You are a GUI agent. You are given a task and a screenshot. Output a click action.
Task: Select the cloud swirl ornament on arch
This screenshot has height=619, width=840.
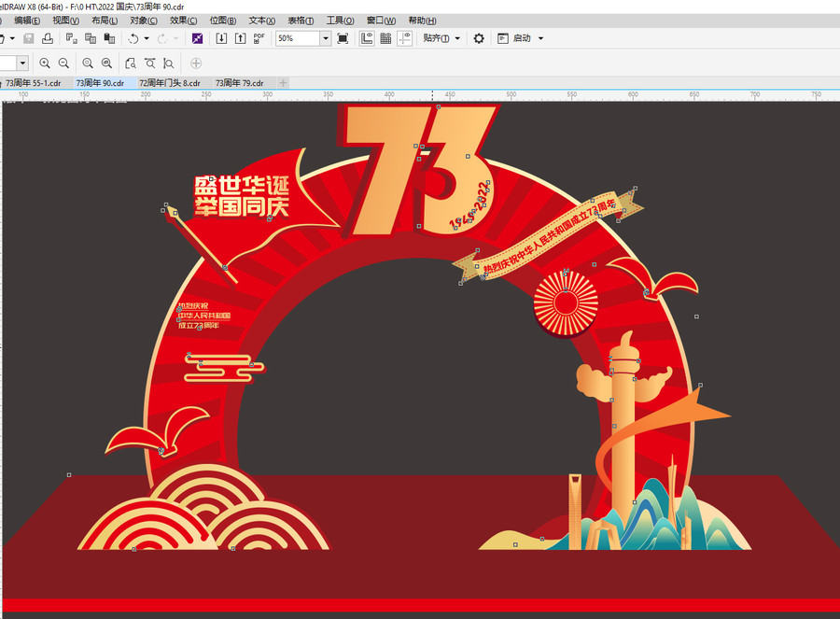point(224,368)
